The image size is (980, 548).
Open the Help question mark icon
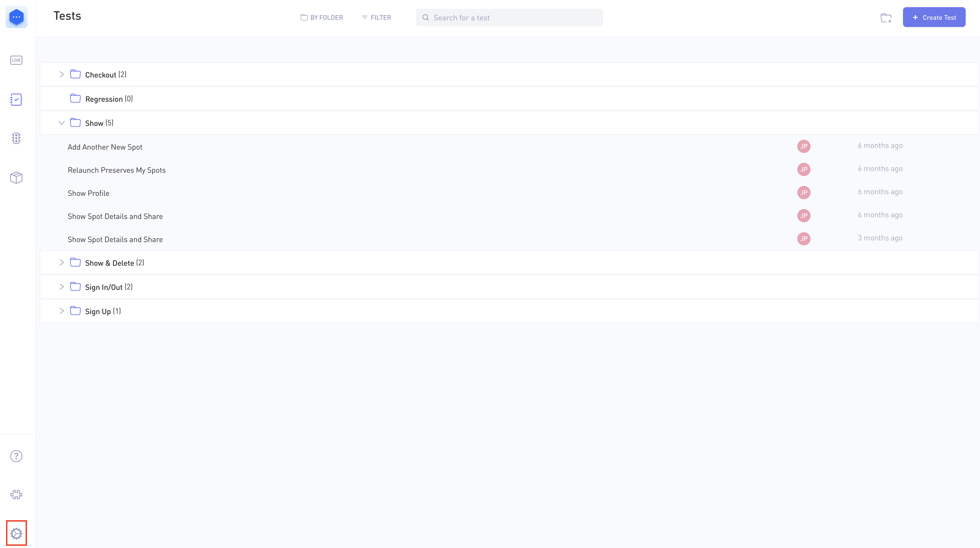tap(16, 456)
